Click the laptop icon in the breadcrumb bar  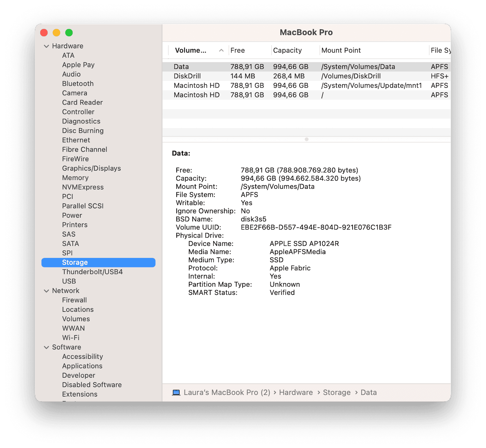click(x=176, y=392)
